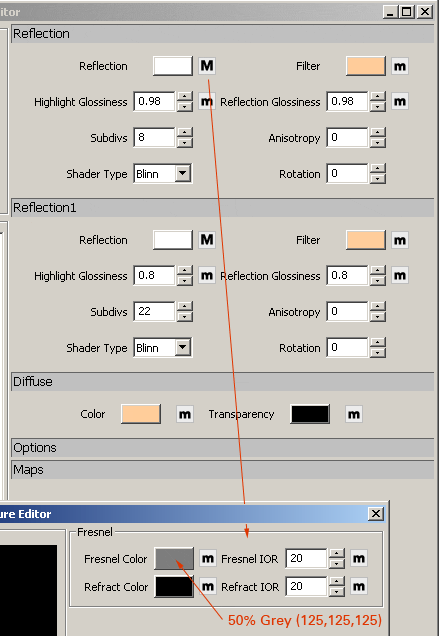Click the Refract Color map button
Screen dimensions: 439x636
click(208, 586)
